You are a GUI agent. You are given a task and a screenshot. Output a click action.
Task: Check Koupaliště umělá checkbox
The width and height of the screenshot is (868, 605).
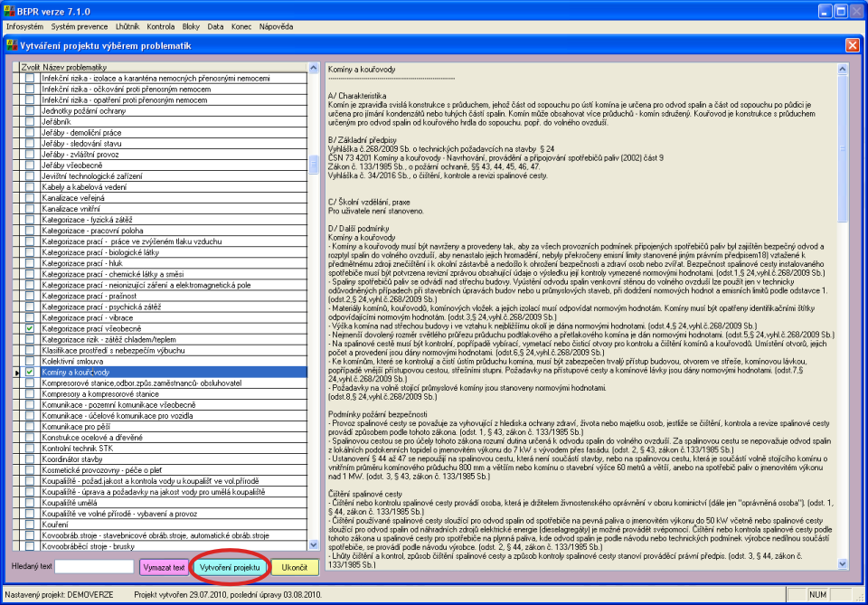coord(30,503)
